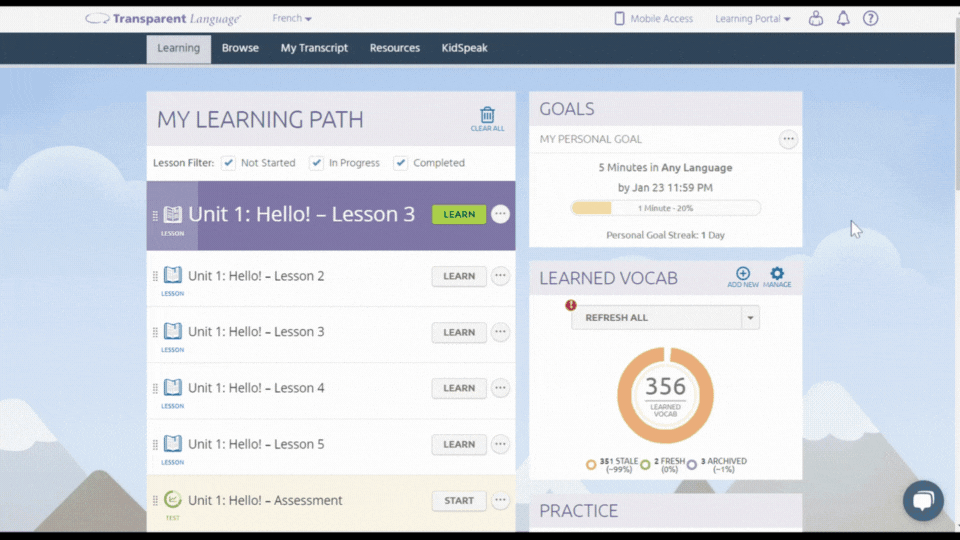
Task: Open the help question mark icon
Action: click(871, 18)
